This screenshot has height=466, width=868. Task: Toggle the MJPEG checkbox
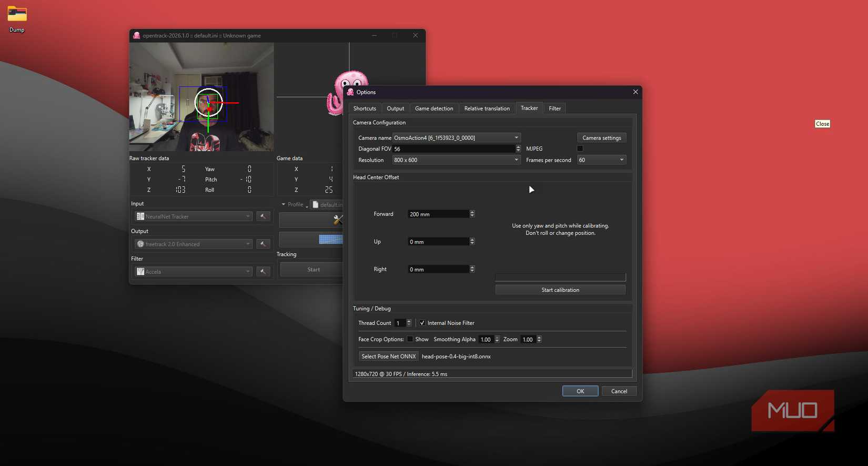coord(580,148)
